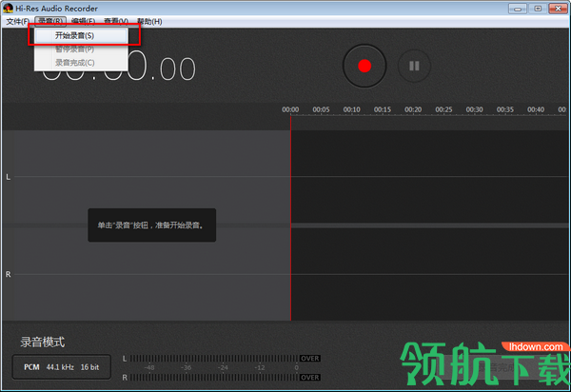The height and width of the screenshot is (392, 571).
Task: Click the OVER indicator of L meter
Action: [310, 359]
